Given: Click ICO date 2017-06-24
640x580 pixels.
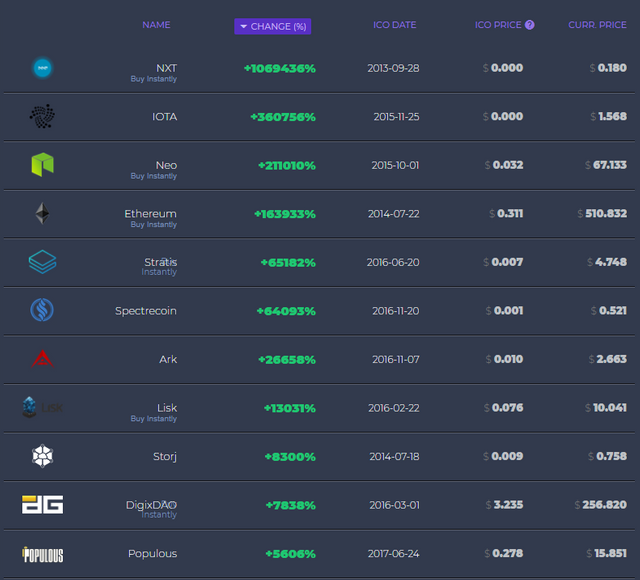Looking at the screenshot, I should 393,553.
